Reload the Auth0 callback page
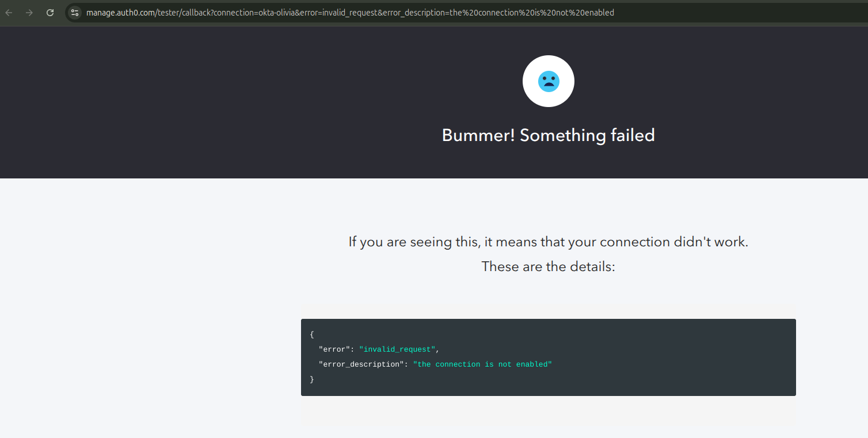 [x=50, y=12]
